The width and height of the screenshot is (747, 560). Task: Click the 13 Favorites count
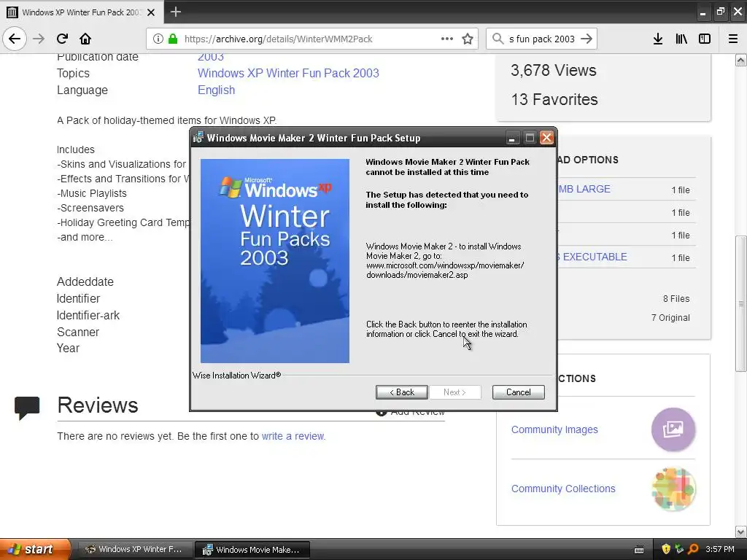554,99
